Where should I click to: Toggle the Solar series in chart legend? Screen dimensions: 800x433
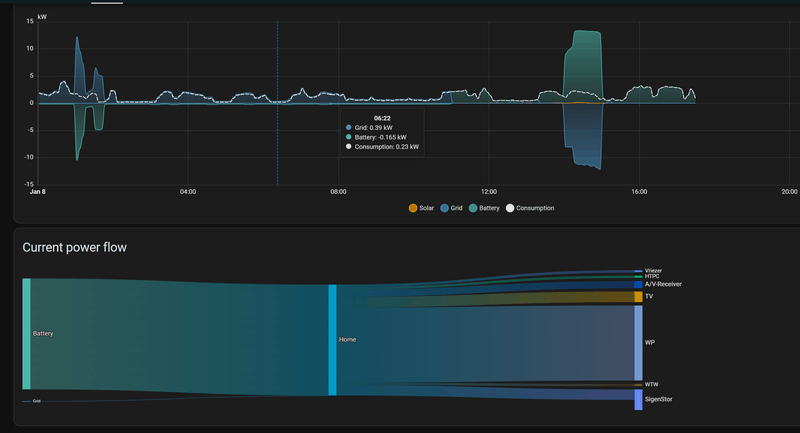[x=421, y=208]
